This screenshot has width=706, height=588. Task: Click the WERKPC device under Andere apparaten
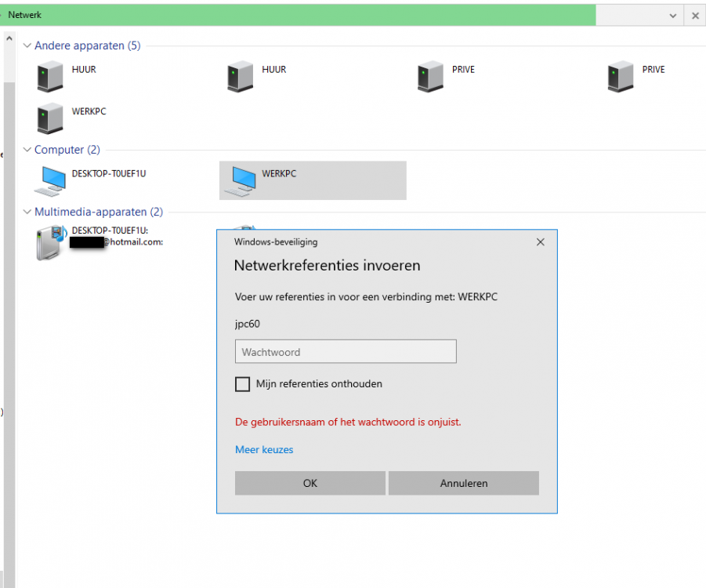tap(49, 118)
